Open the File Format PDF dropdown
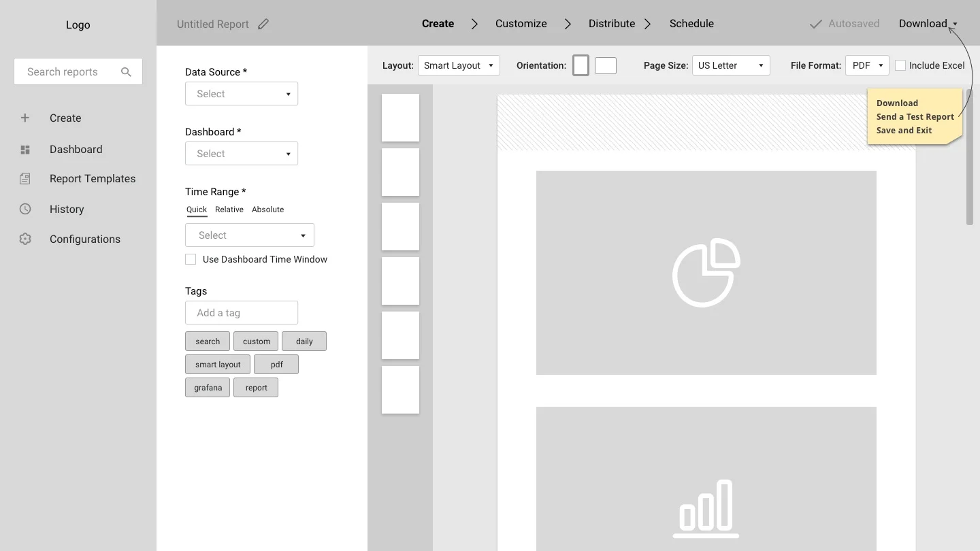Screen dimensions: 980x551 (867, 65)
